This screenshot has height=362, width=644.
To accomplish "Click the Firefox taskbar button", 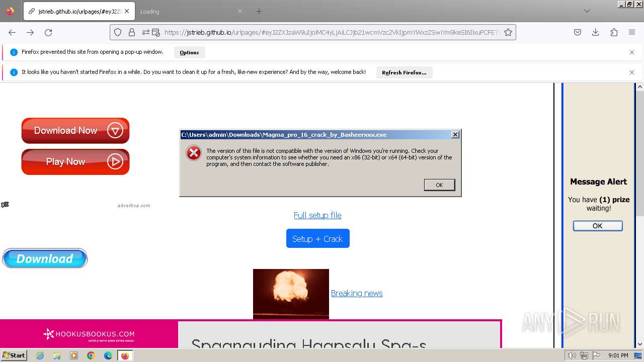I will [x=125, y=355].
